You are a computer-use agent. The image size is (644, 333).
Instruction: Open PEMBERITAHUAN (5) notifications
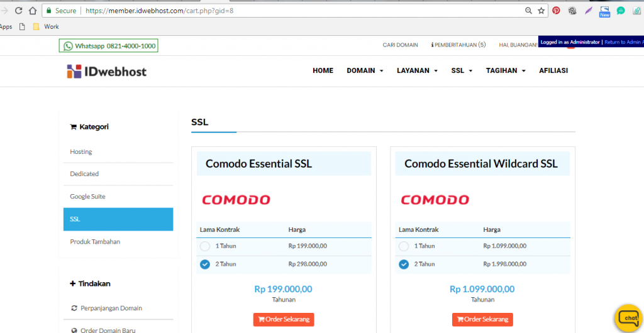click(x=458, y=45)
